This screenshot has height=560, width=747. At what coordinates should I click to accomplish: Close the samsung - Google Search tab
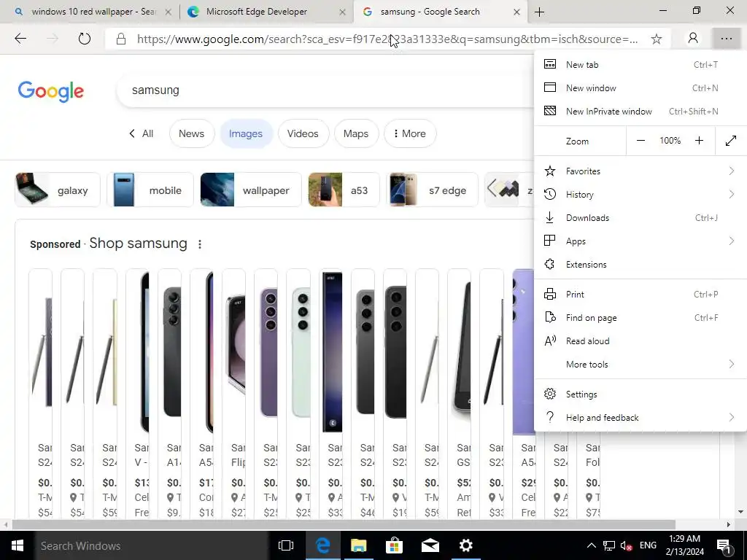coord(516,12)
